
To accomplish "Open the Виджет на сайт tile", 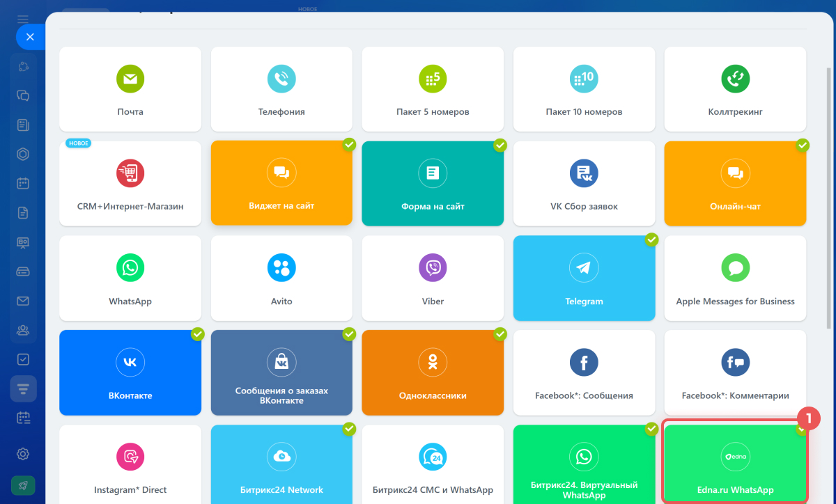I will pyautogui.click(x=281, y=184).
